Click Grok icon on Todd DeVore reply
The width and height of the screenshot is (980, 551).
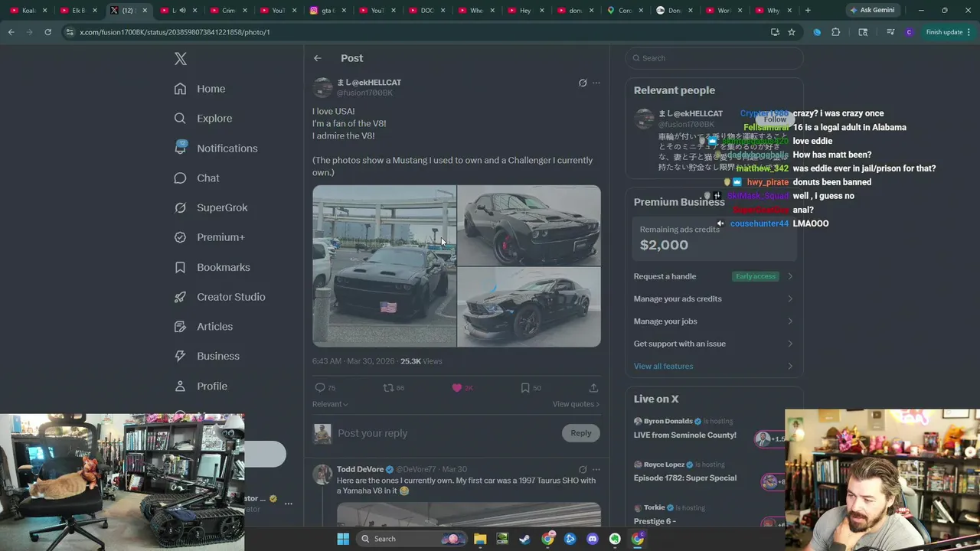pyautogui.click(x=583, y=469)
